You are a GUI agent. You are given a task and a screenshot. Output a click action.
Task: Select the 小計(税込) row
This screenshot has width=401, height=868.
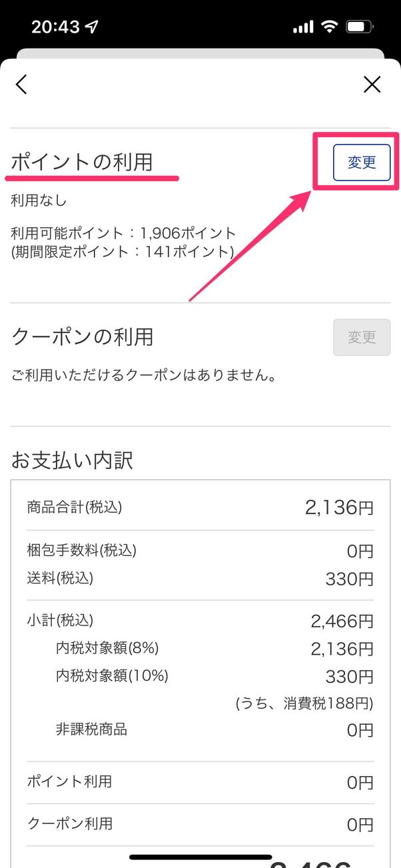[200, 621]
